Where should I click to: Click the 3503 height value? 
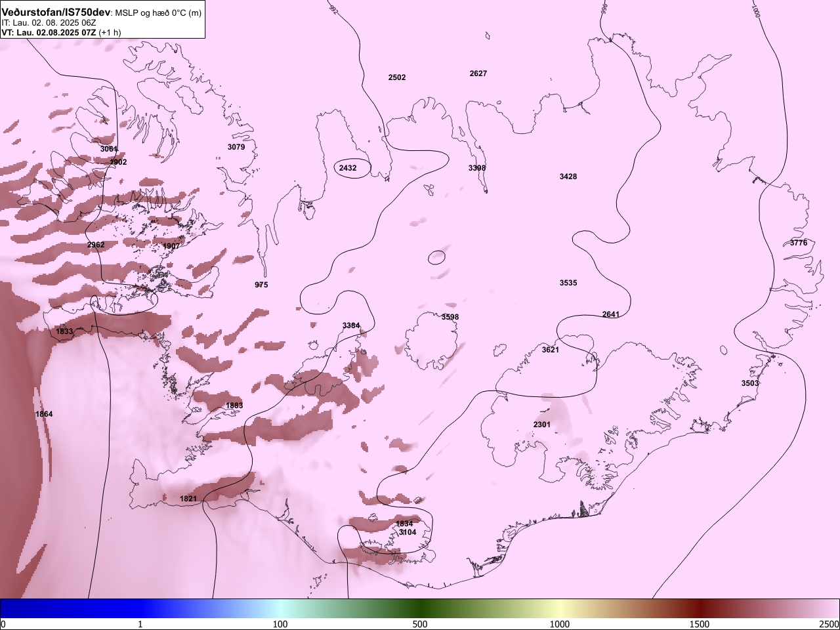[750, 383]
